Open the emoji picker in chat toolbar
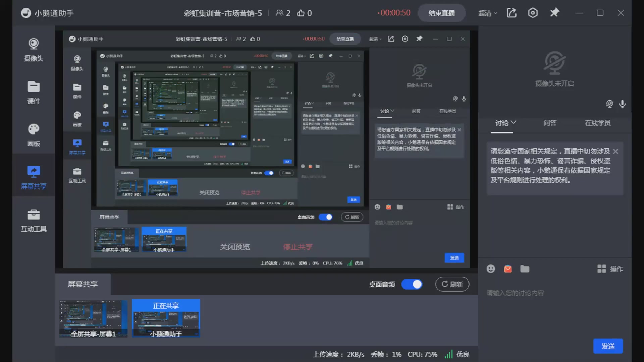This screenshot has height=362, width=644. [491, 269]
